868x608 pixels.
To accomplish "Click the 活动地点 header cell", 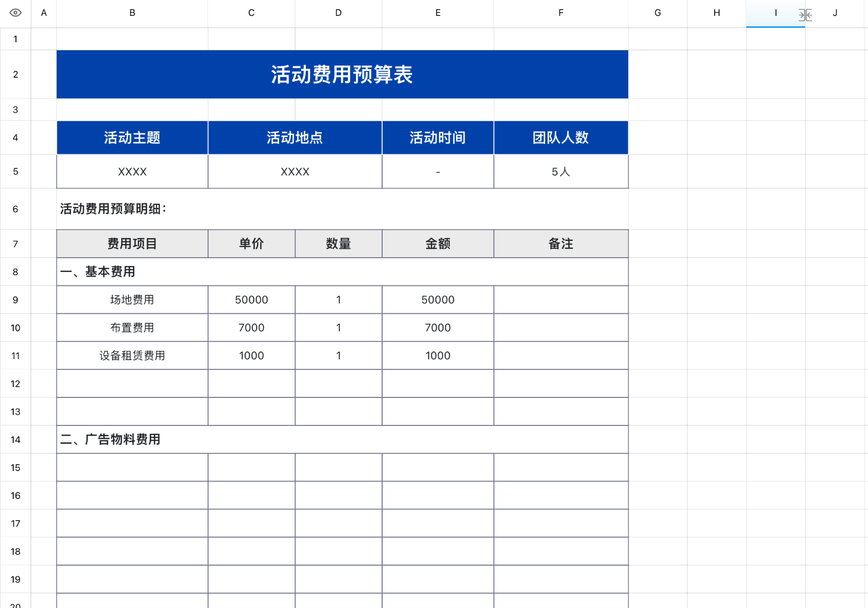I will (295, 138).
